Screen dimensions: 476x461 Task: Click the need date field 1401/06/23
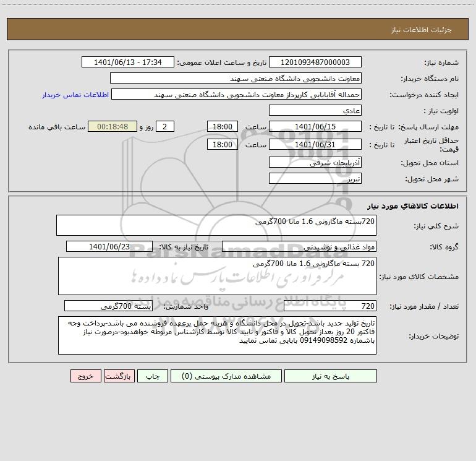pos(109,246)
